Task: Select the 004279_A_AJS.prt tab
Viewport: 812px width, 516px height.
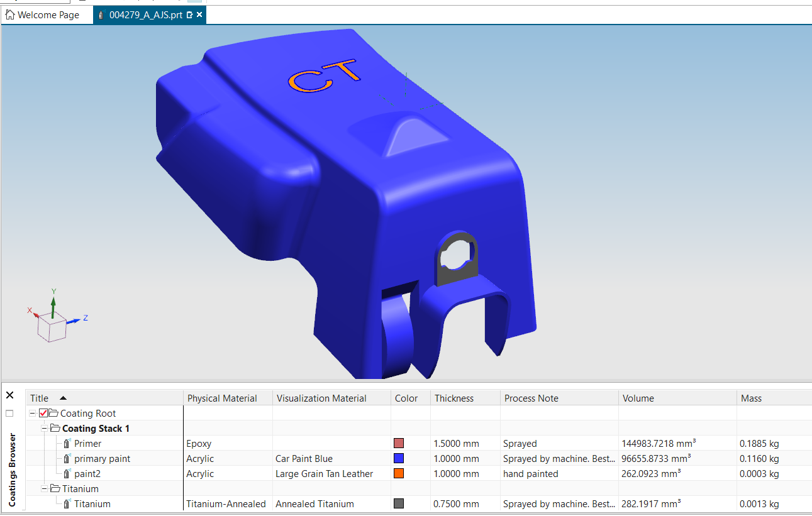Action: click(145, 15)
